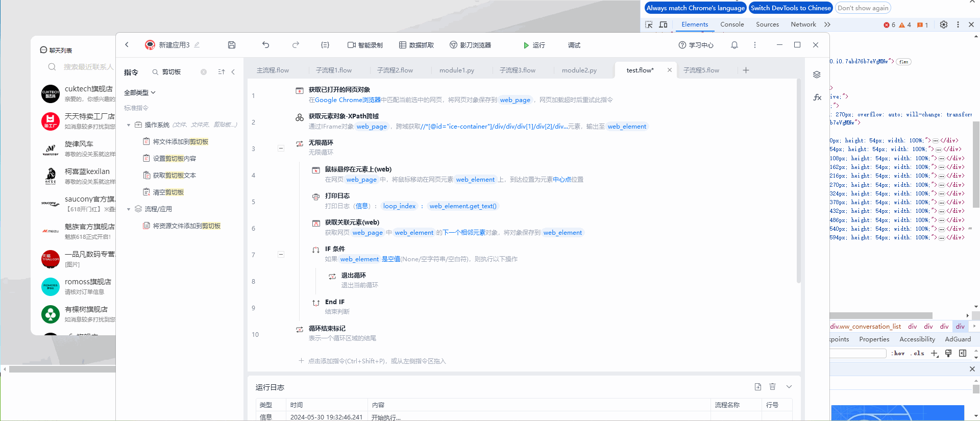Image resolution: width=980 pixels, height=421 pixels.
Task: Clear the run log with trash icon
Action: click(772, 387)
